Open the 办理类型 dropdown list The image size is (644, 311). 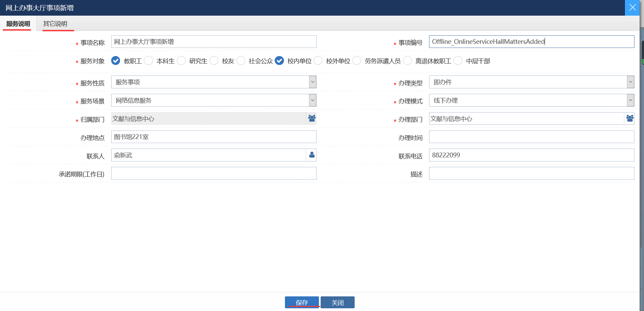pyautogui.click(x=630, y=82)
